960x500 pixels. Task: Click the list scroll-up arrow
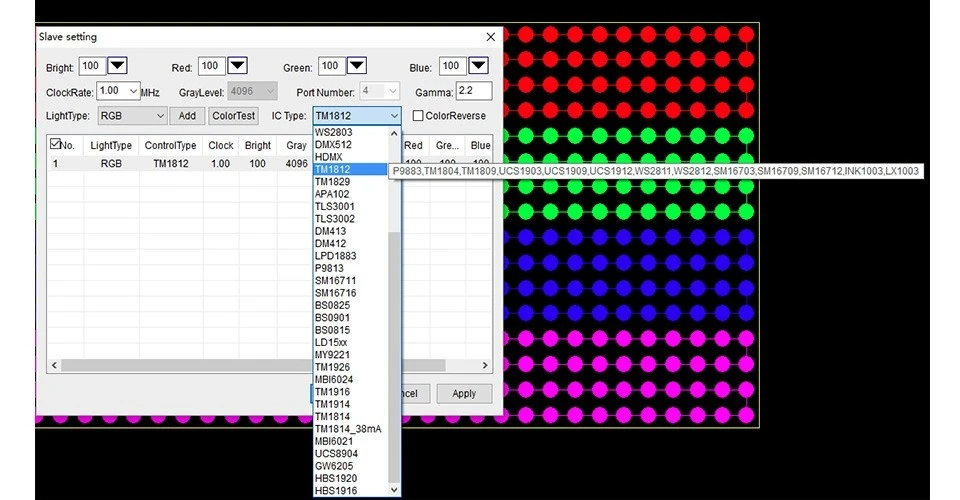394,133
